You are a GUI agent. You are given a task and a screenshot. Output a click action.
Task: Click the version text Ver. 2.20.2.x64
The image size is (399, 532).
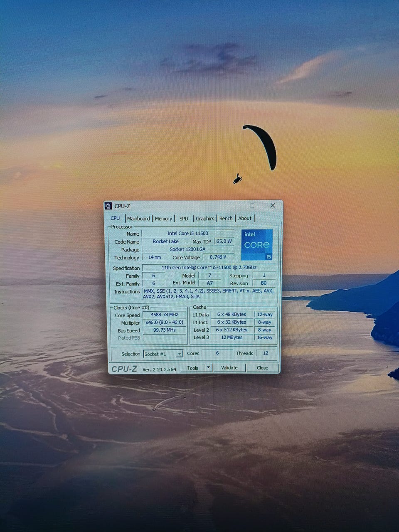pyautogui.click(x=159, y=369)
